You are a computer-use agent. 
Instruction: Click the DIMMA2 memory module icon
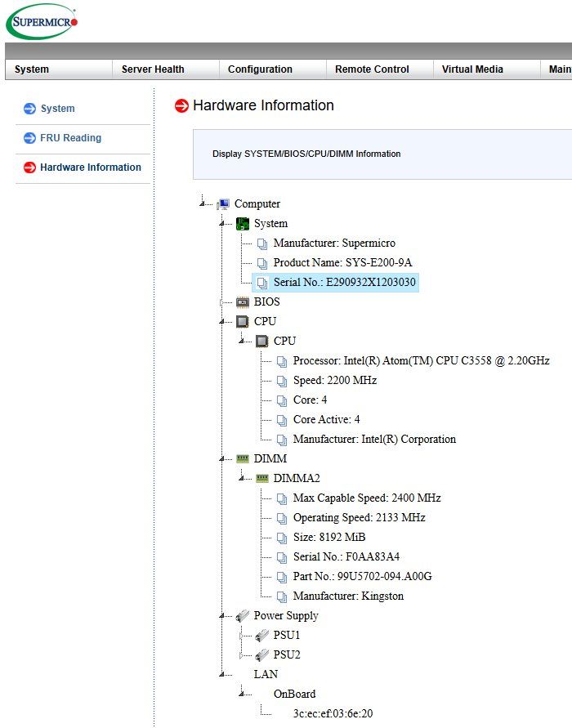click(x=261, y=478)
